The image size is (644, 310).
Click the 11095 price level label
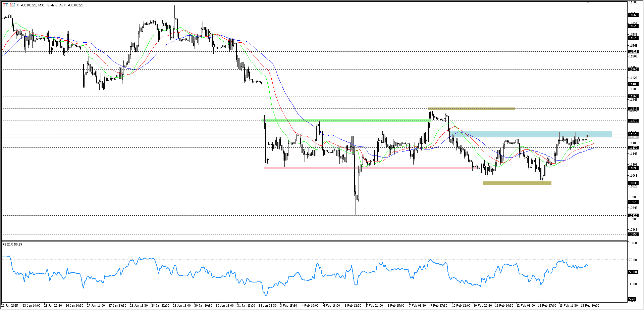(633, 168)
